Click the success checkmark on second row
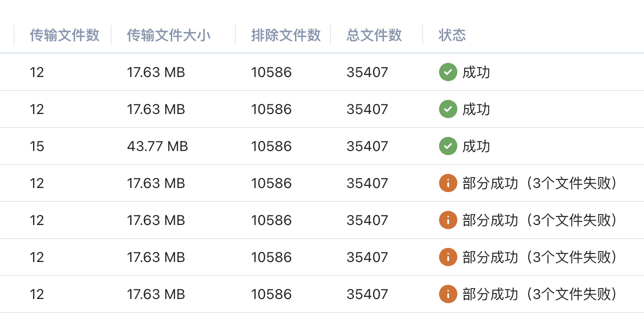The image size is (644, 319). 448,109
